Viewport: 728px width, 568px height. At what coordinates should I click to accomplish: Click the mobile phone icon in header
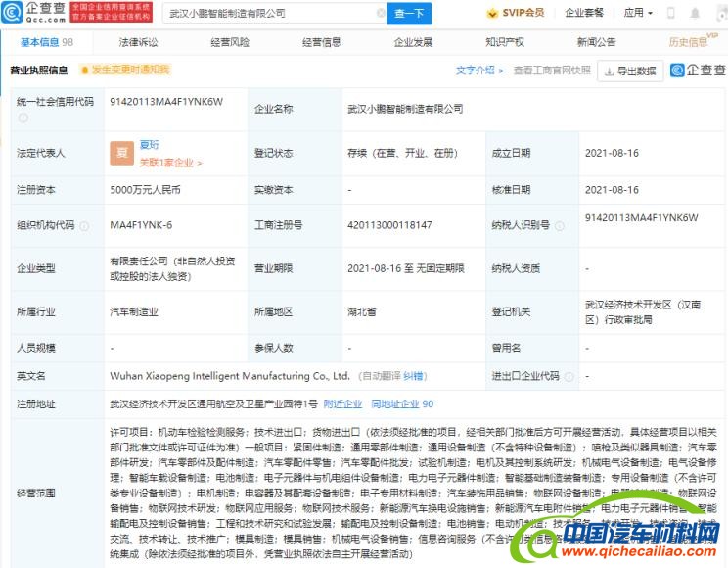(x=670, y=13)
